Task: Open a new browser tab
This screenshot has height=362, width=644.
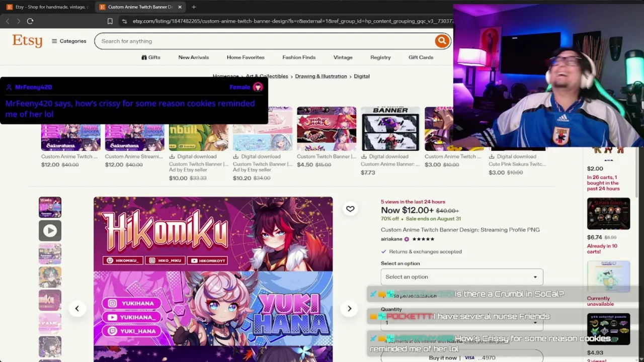Action: click(x=194, y=7)
